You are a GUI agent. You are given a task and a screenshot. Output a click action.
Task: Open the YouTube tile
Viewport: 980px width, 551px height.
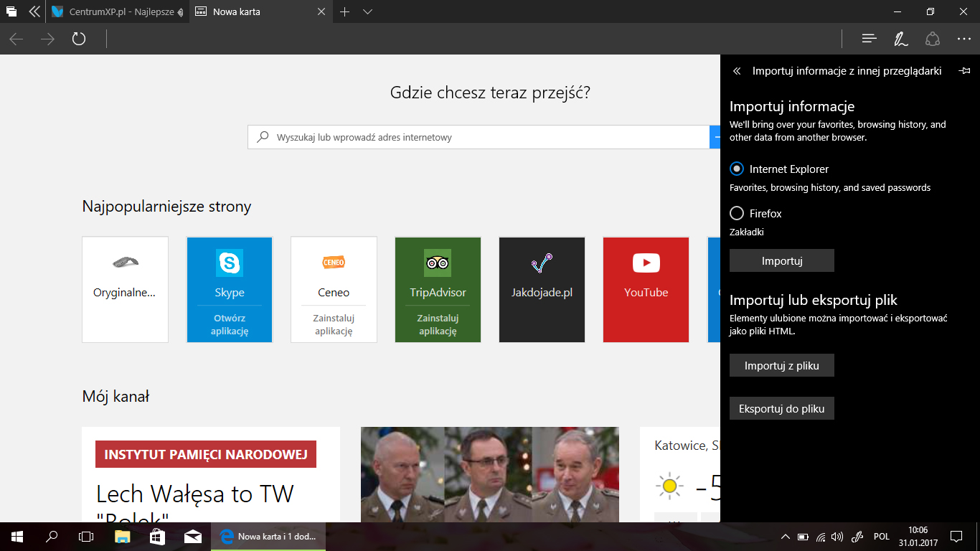pos(646,289)
